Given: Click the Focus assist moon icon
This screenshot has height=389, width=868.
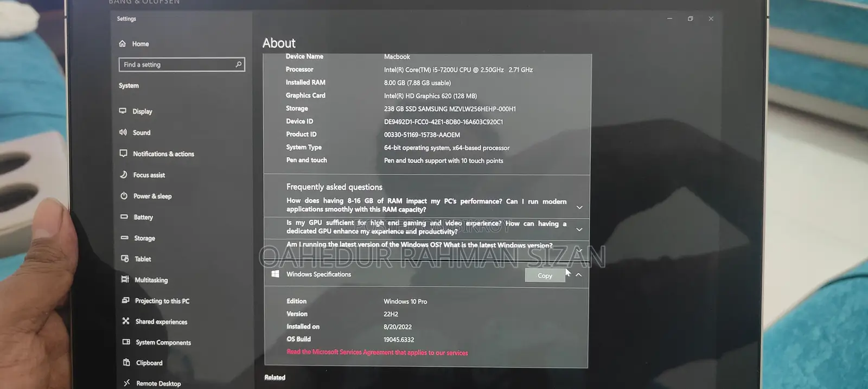Looking at the screenshot, I should pos(124,175).
